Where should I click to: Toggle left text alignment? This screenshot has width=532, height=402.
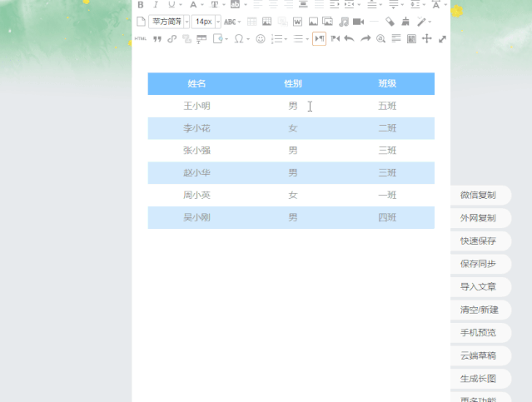pos(258,5)
